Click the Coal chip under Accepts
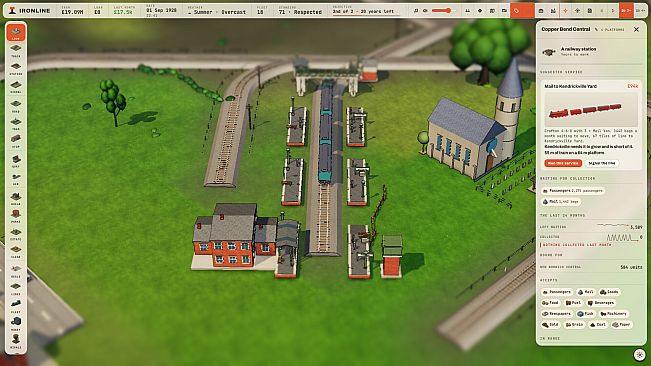 point(598,325)
